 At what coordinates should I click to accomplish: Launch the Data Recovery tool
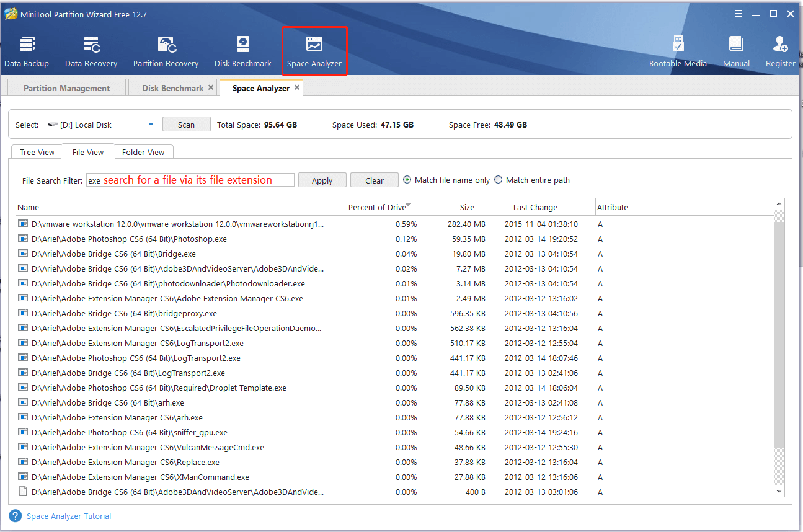pyautogui.click(x=91, y=51)
